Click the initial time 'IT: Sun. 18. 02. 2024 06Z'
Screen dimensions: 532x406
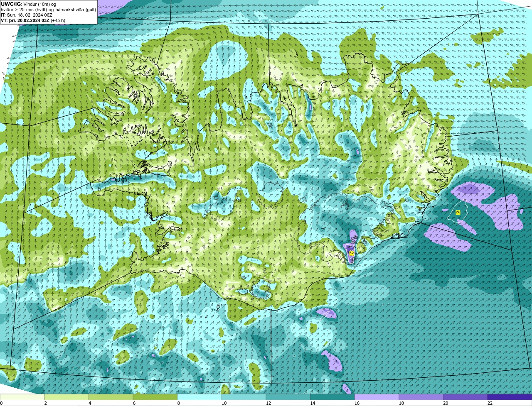point(26,15)
